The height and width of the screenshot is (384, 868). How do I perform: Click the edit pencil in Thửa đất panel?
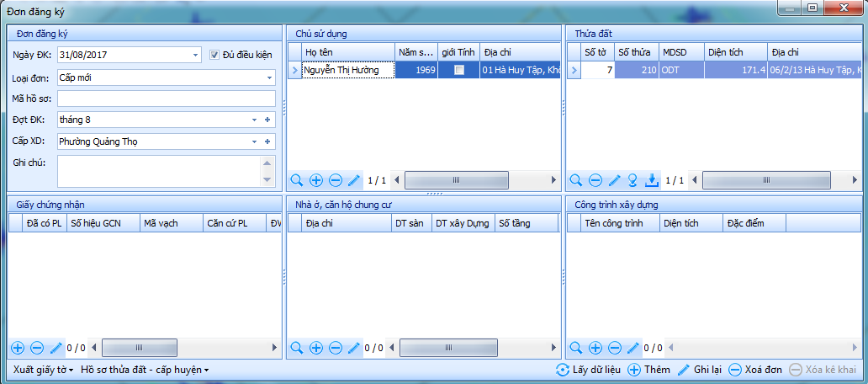(x=614, y=180)
